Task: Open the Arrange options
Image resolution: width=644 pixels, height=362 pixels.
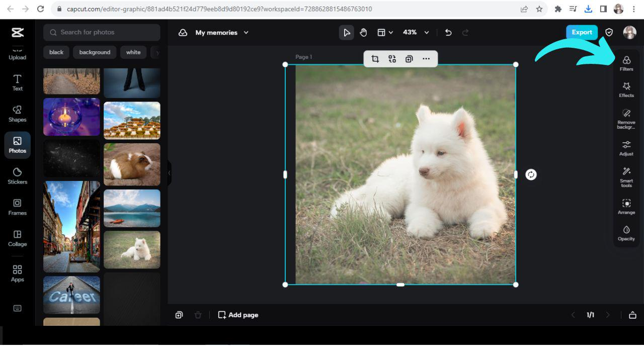Action: pos(626,206)
